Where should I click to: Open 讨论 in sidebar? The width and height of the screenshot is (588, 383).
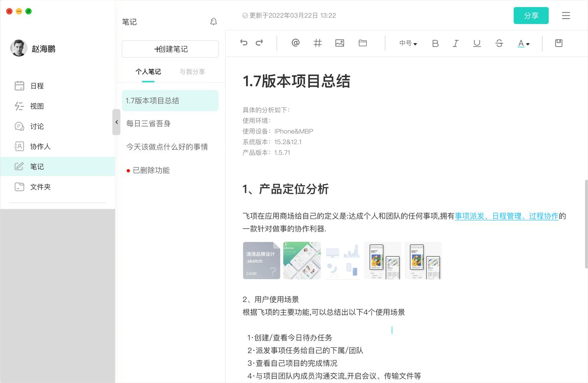(x=58, y=126)
